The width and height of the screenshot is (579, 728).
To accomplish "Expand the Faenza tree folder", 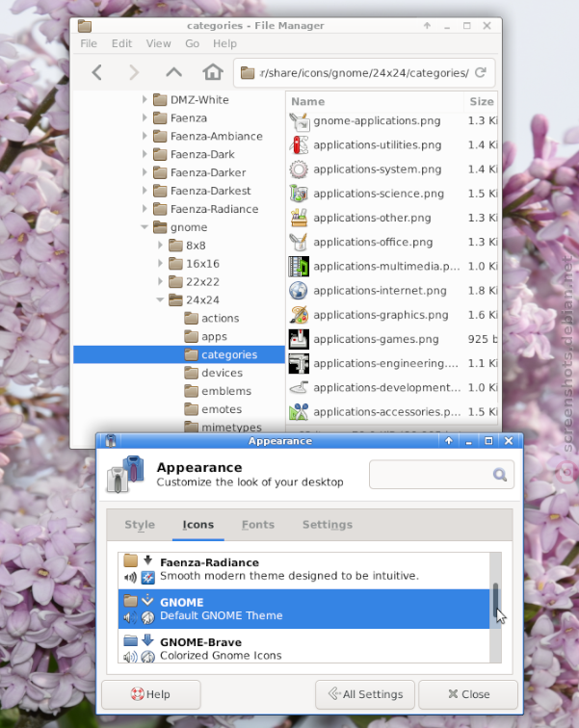I will 145,117.
